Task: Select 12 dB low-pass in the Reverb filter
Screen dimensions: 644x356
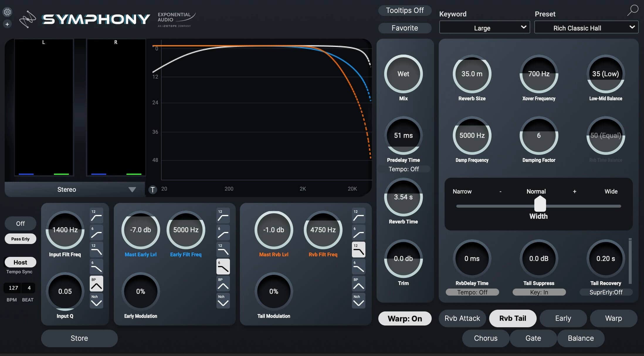Action: pos(358,250)
